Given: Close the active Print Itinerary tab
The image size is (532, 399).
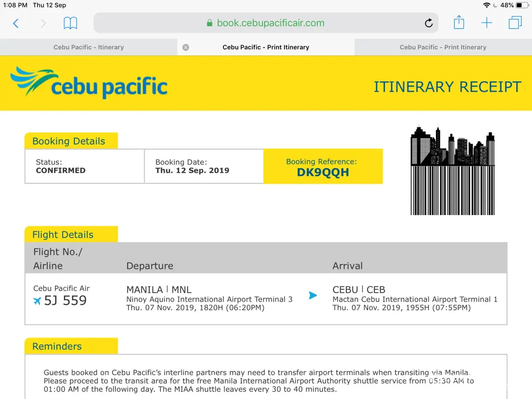Looking at the screenshot, I should [x=186, y=47].
